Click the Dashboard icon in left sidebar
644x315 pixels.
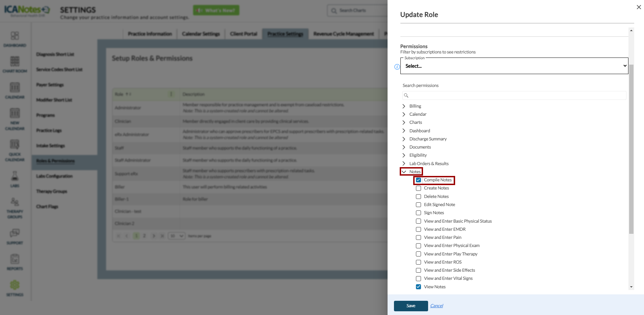coord(15,36)
